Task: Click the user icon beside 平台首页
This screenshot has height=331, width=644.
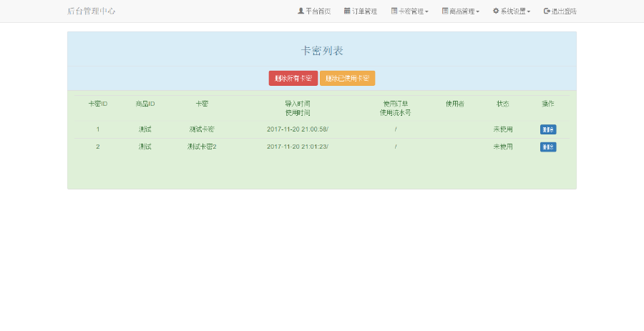Action: click(x=301, y=11)
